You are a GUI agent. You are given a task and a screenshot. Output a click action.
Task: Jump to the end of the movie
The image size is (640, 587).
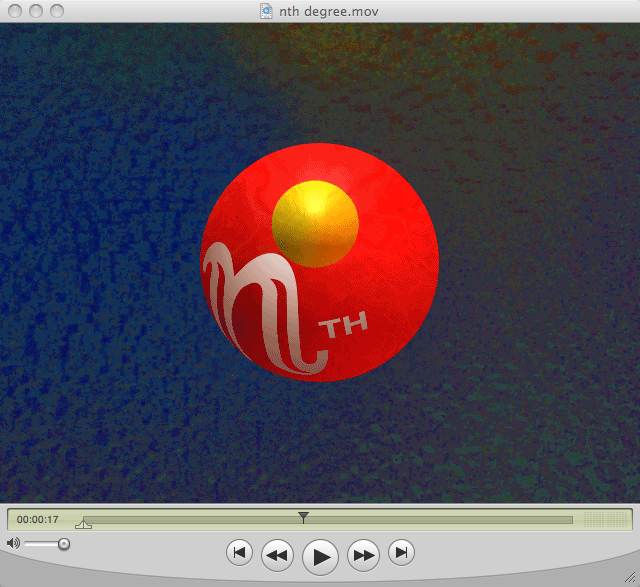click(401, 553)
